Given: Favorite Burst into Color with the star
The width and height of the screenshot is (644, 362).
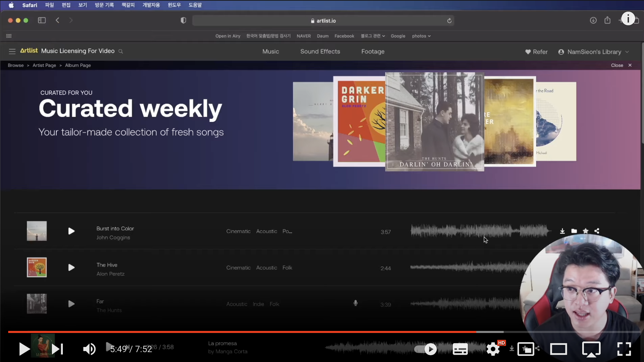Looking at the screenshot, I should [586, 231].
